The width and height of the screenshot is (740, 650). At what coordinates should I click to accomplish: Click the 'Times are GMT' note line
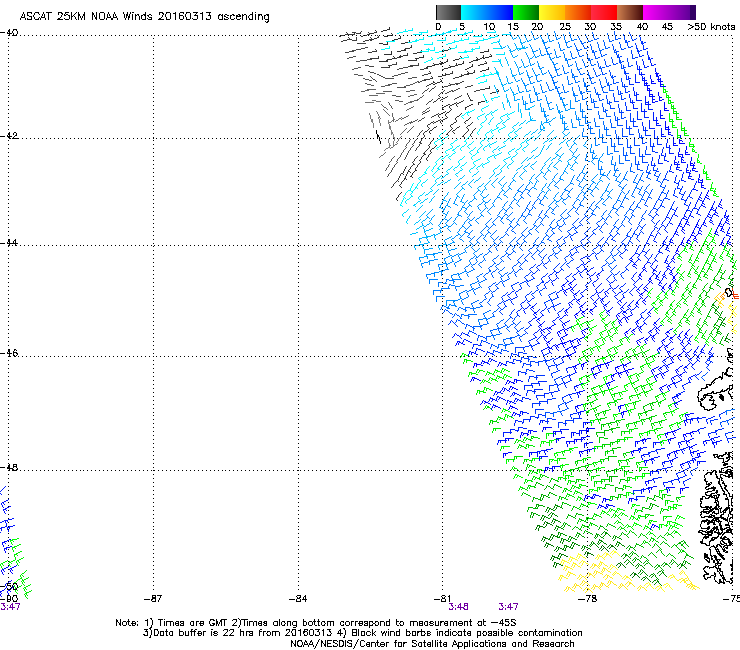point(316,623)
